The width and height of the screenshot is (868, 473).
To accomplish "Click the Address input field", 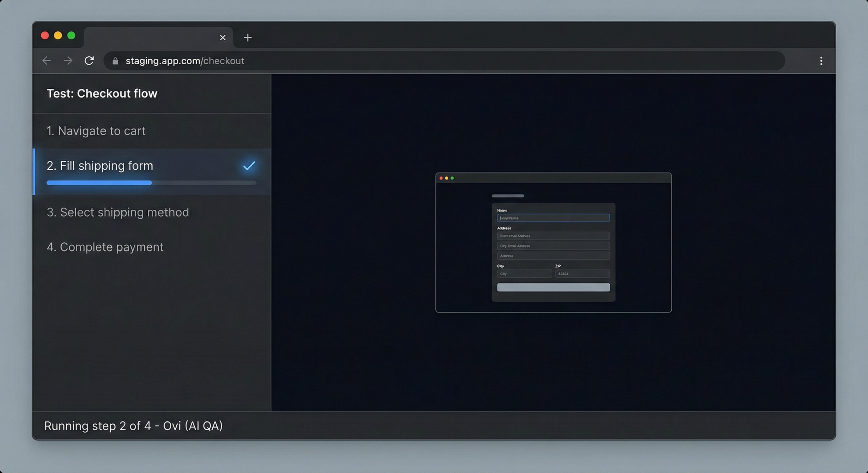I will point(553,256).
